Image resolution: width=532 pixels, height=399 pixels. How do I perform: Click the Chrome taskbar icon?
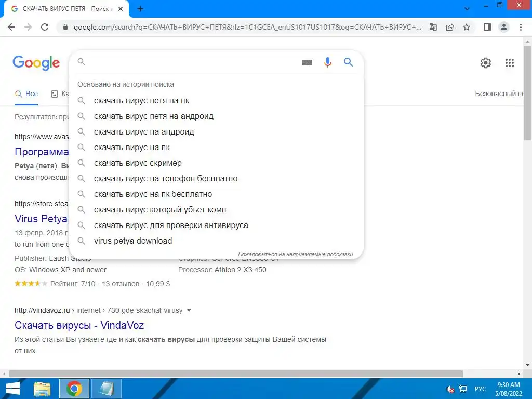74,389
